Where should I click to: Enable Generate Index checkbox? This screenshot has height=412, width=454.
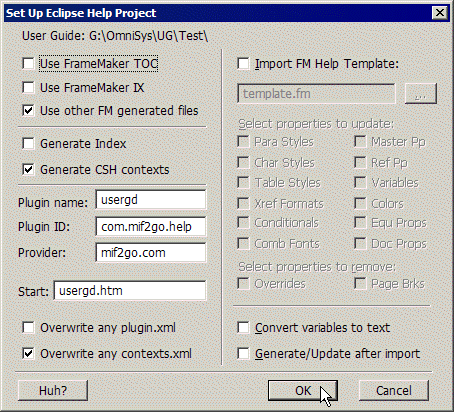point(28,144)
